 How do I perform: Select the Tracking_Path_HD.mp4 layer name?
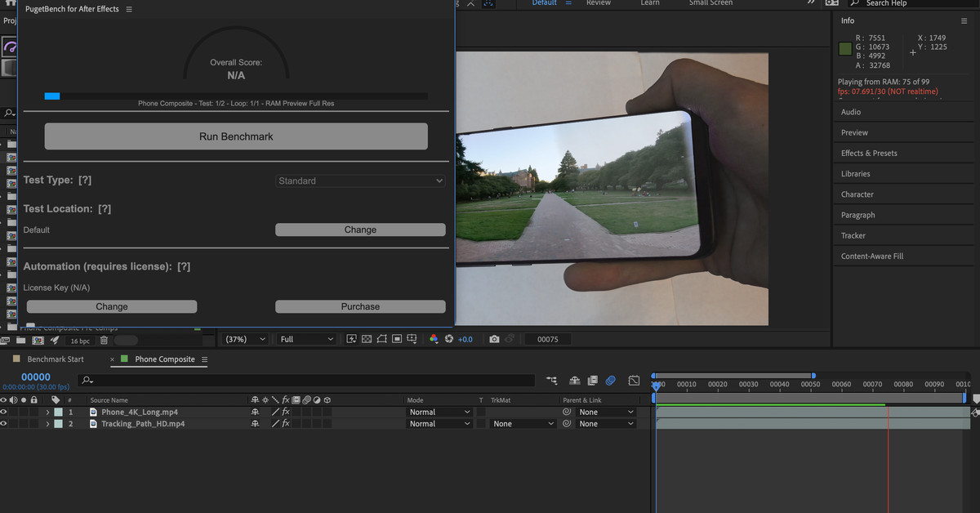(x=142, y=424)
